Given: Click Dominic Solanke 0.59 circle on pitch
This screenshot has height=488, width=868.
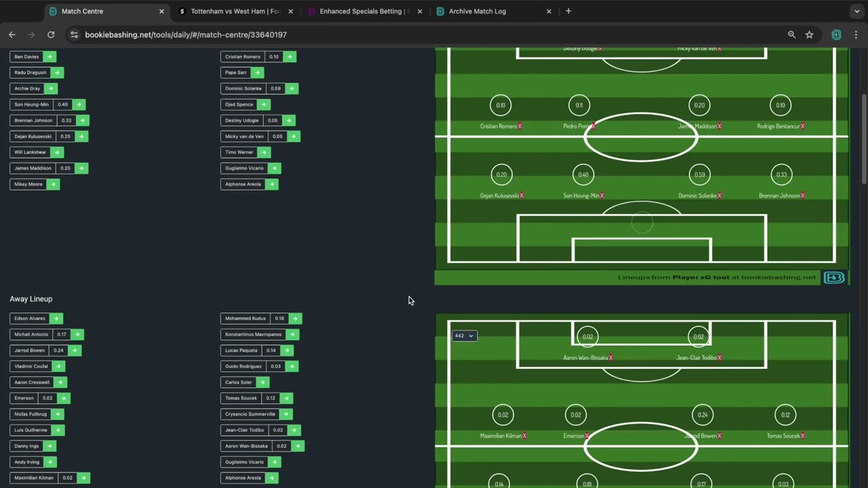Looking at the screenshot, I should click(x=700, y=175).
